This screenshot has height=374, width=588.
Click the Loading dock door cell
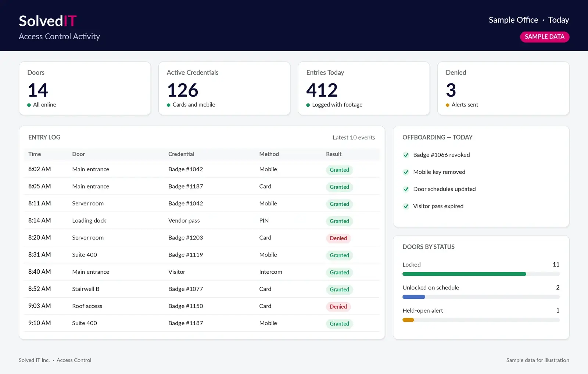[x=89, y=221]
